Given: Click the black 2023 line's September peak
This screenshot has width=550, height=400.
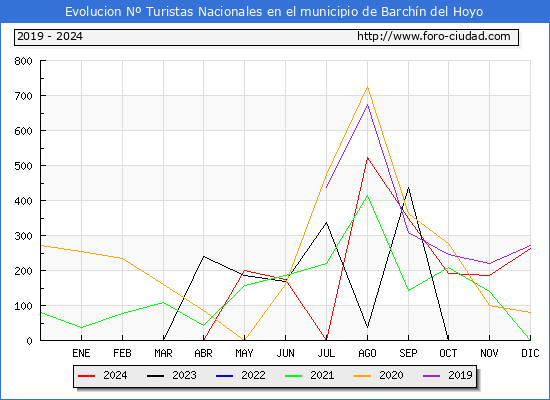Looking at the screenshot, I should [x=408, y=188].
